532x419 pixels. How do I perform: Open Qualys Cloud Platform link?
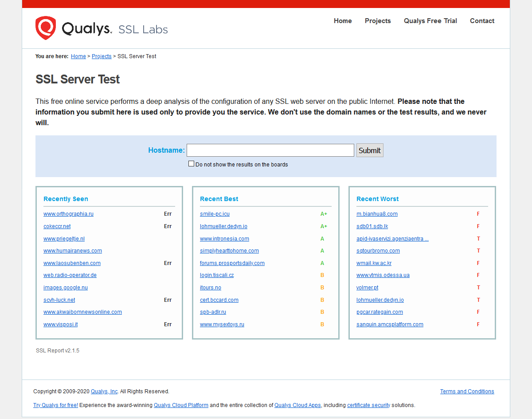point(181,405)
